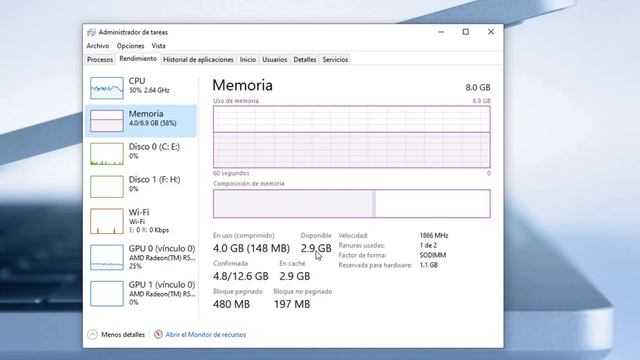Switch to the Procesos tab

100,60
